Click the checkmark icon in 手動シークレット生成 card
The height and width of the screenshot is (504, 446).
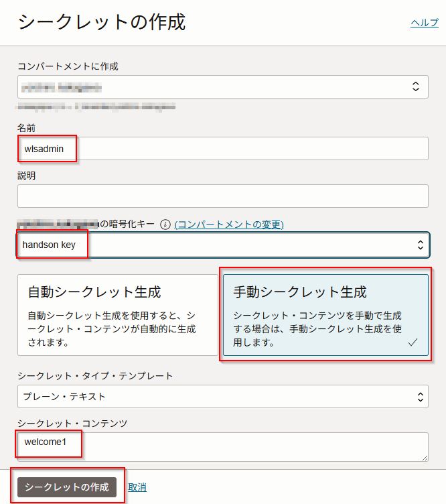tap(413, 342)
